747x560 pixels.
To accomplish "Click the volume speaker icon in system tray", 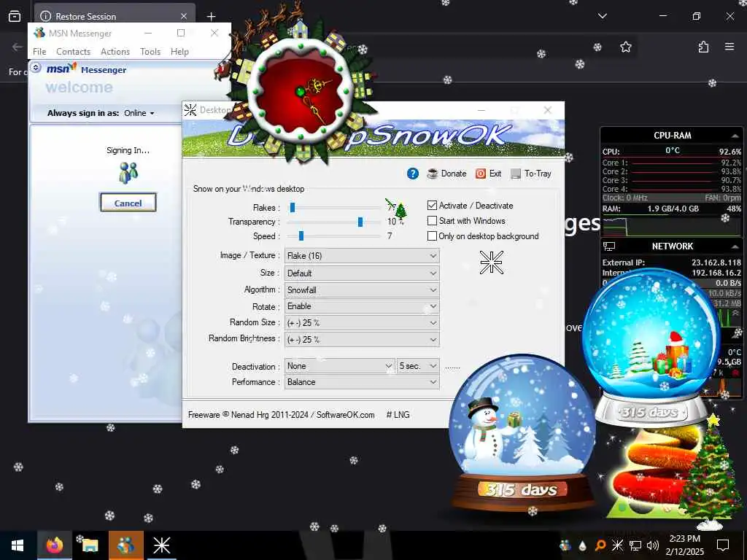I will click(653, 545).
